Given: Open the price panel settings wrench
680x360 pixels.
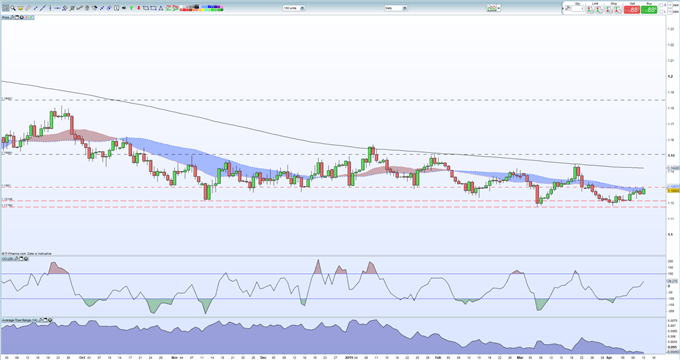Looking at the screenshot, I should 13,17.
